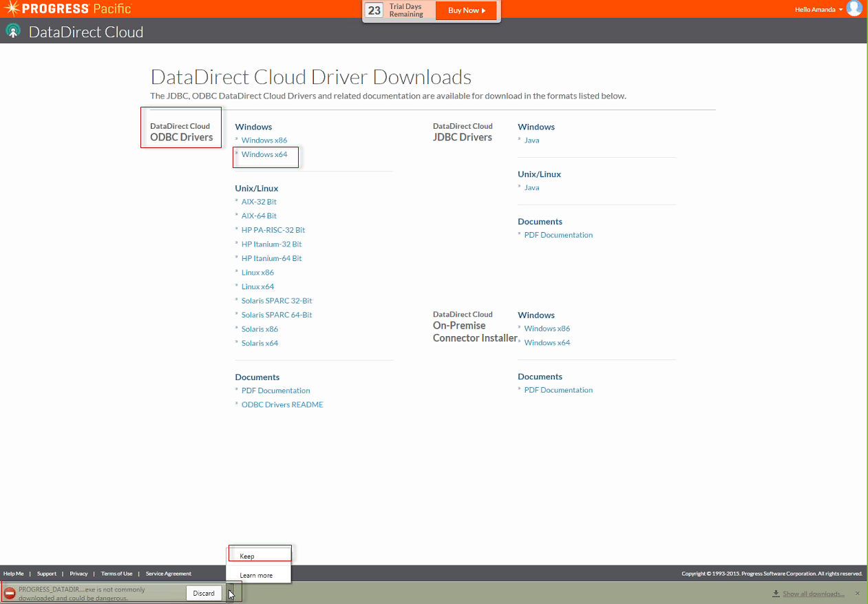Open Support footer link
The height and width of the screenshot is (604, 868).
[x=47, y=574]
